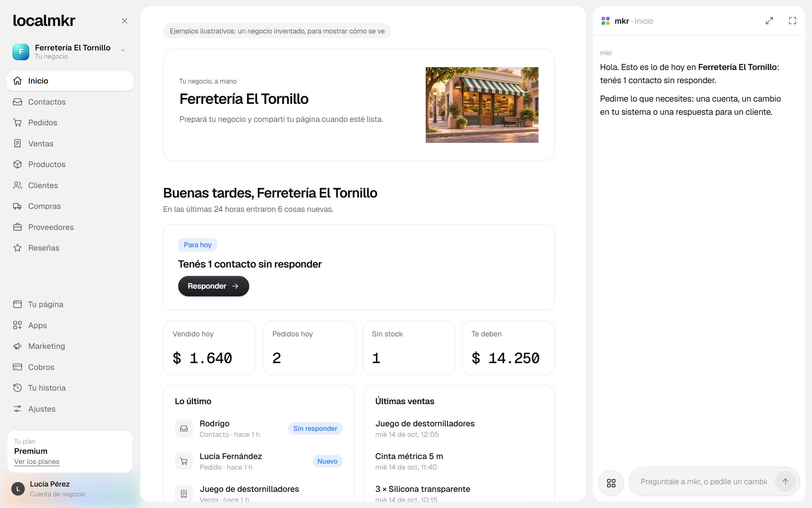Click the Responder button
Image resolution: width=812 pixels, height=508 pixels.
[x=214, y=286]
